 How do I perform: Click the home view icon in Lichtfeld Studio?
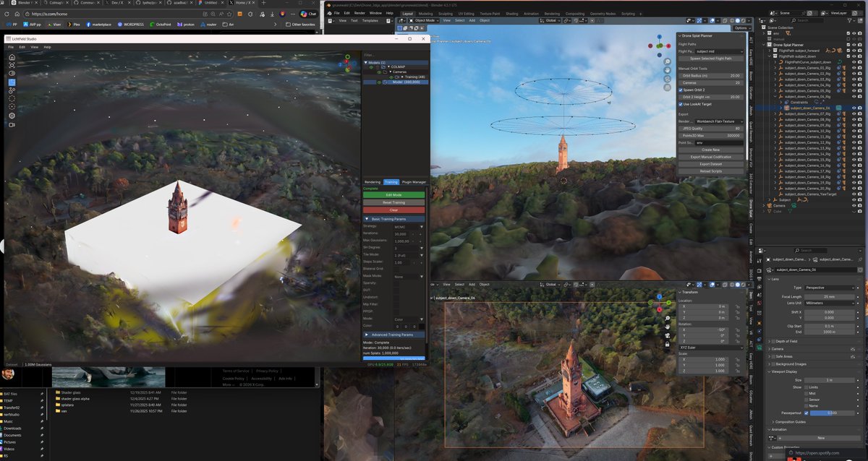click(12, 56)
